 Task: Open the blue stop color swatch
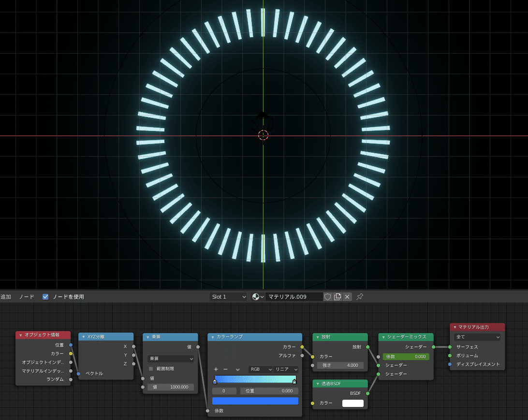[x=255, y=401]
